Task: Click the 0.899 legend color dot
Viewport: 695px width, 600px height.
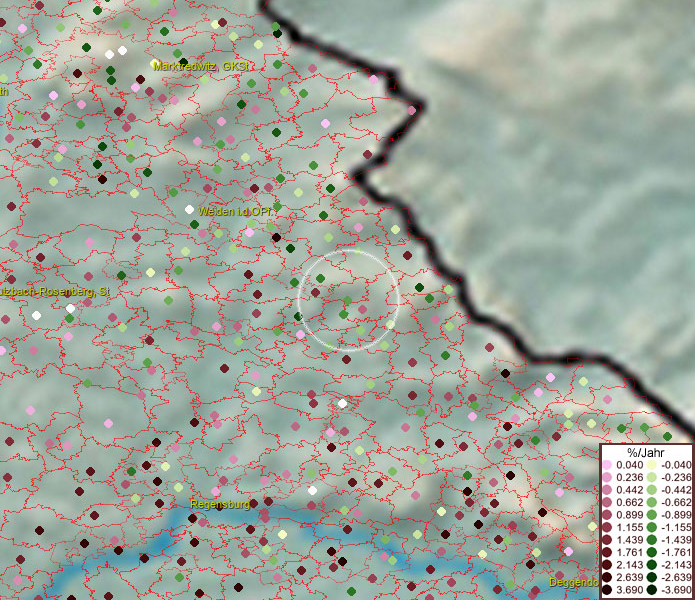Action: click(608, 515)
